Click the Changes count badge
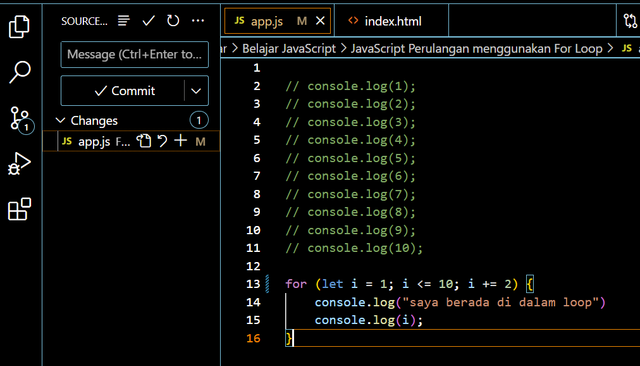This screenshot has width=640, height=366. [x=199, y=120]
